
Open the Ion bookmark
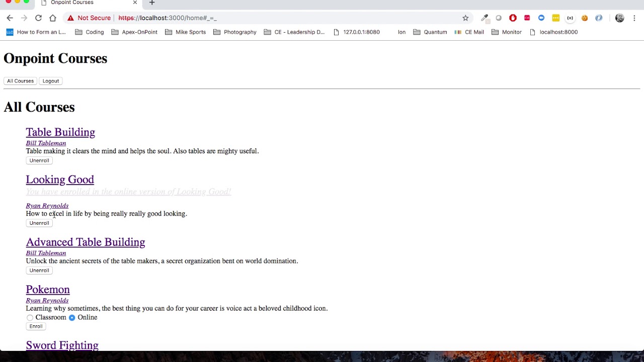pyautogui.click(x=401, y=32)
